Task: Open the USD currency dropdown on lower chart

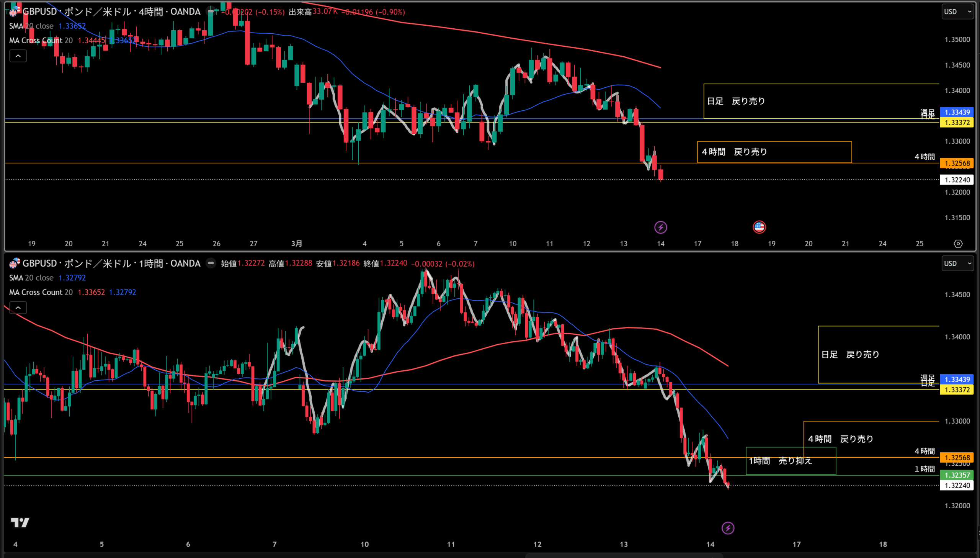Action: click(957, 263)
